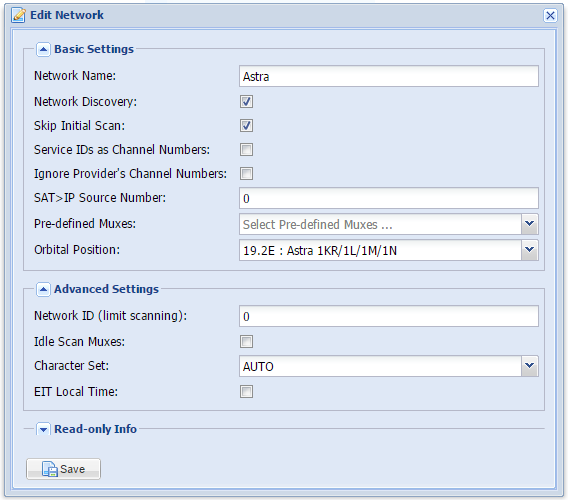Click the Edit Network pencil icon
The width and height of the screenshot is (571, 503).
click(x=19, y=15)
